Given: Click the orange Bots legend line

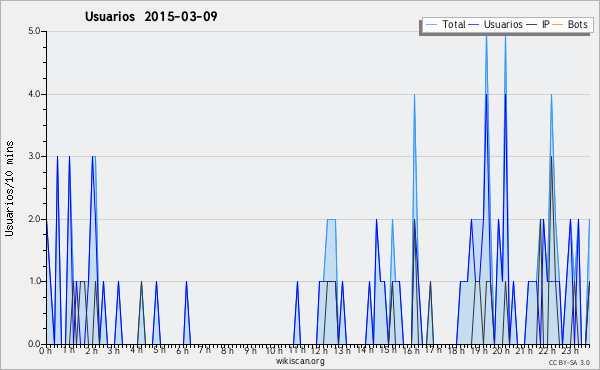Looking at the screenshot, I should 558,25.
